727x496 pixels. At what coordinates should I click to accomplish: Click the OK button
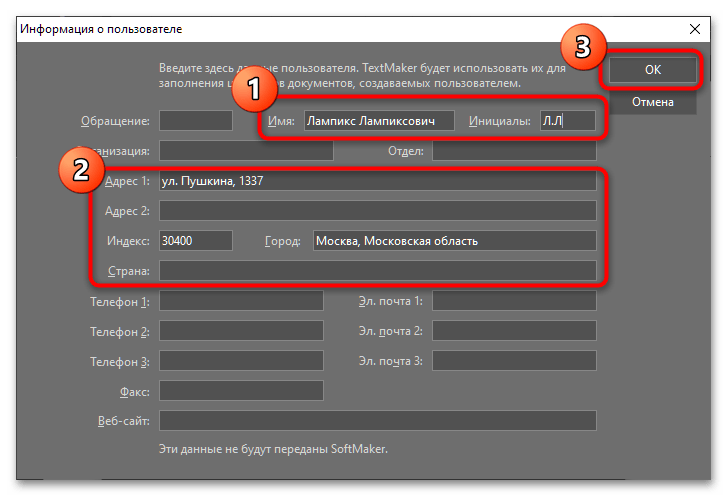[652, 69]
